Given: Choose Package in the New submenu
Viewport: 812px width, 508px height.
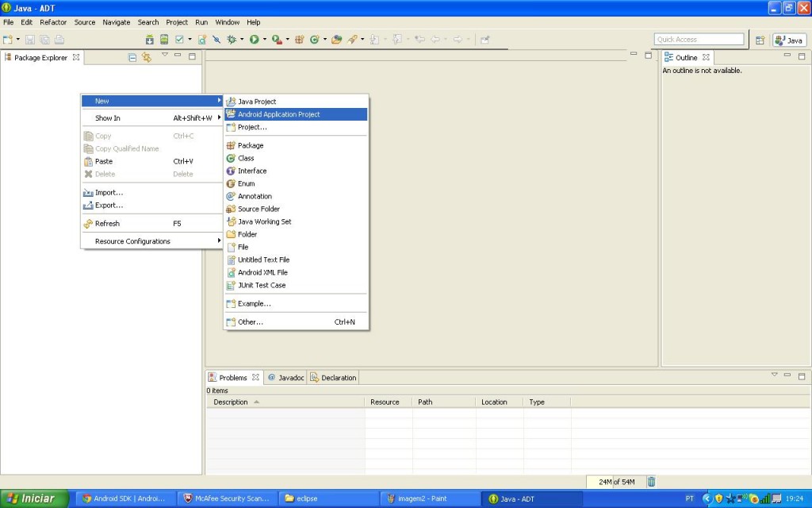Looking at the screenshot, I should click(296, 146).
